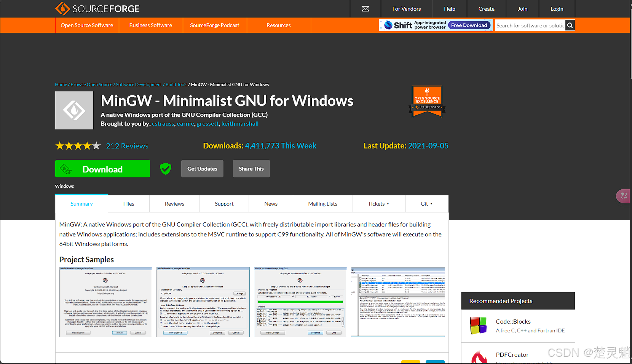Open the Business Software menu
The width and height of the screenshot is (632, 364).
point(151,25)
